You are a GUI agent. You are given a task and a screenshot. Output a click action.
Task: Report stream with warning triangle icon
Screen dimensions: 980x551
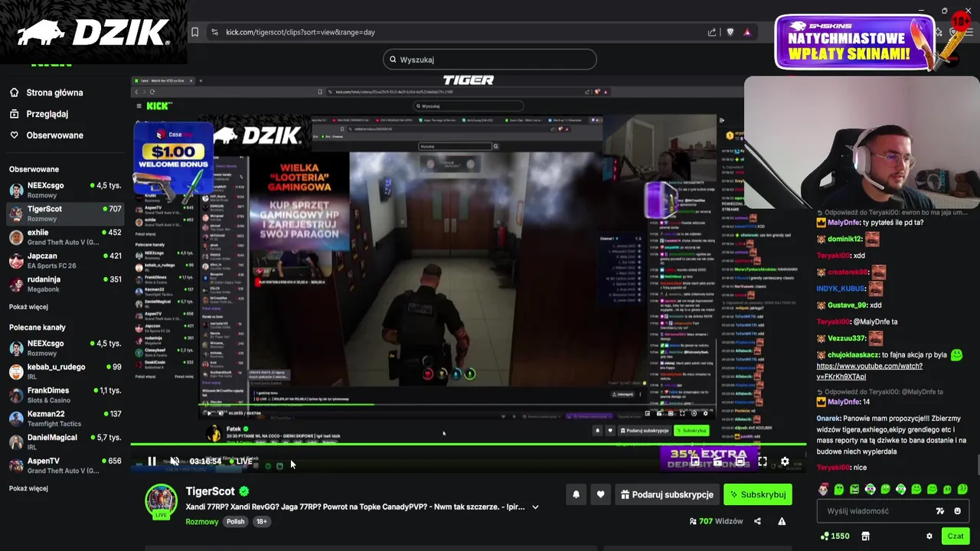pos(782,521)
